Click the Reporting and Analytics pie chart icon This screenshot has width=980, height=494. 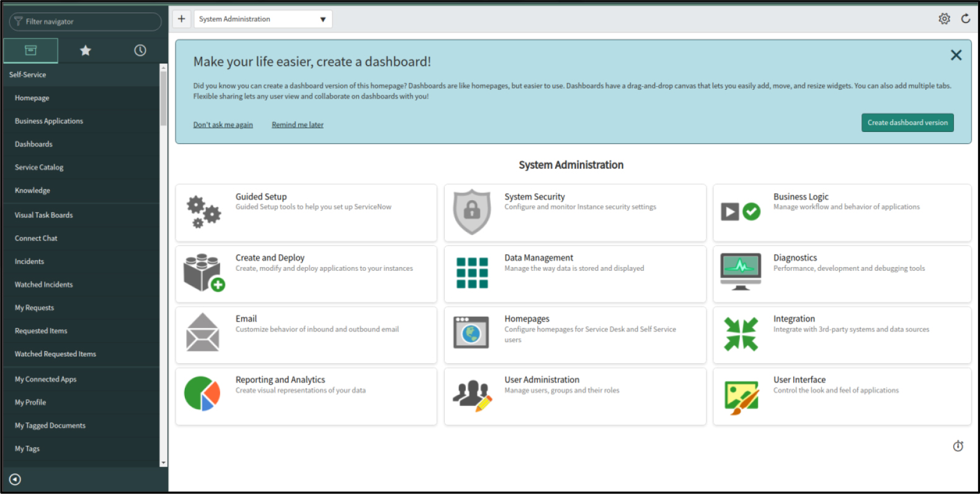point(202,394)
